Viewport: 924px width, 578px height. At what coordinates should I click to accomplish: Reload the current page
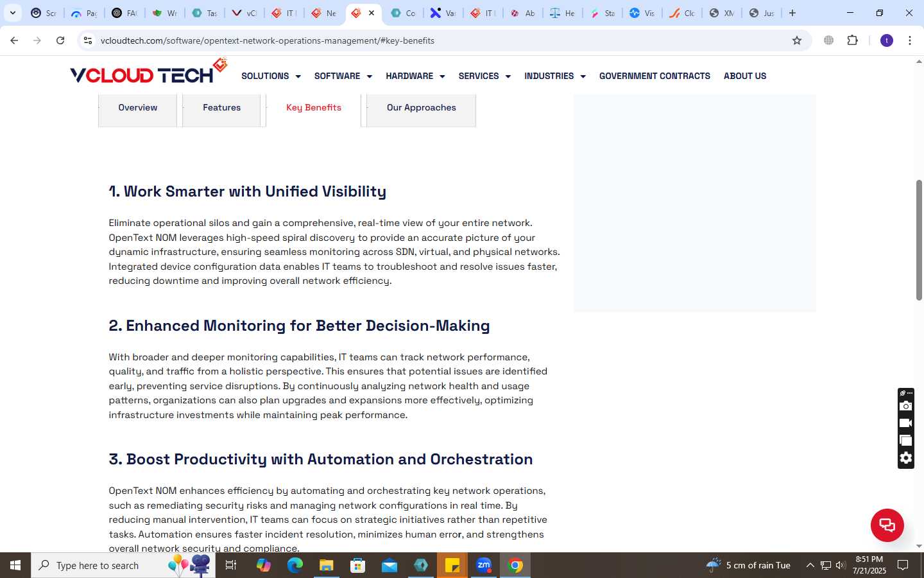60,40
